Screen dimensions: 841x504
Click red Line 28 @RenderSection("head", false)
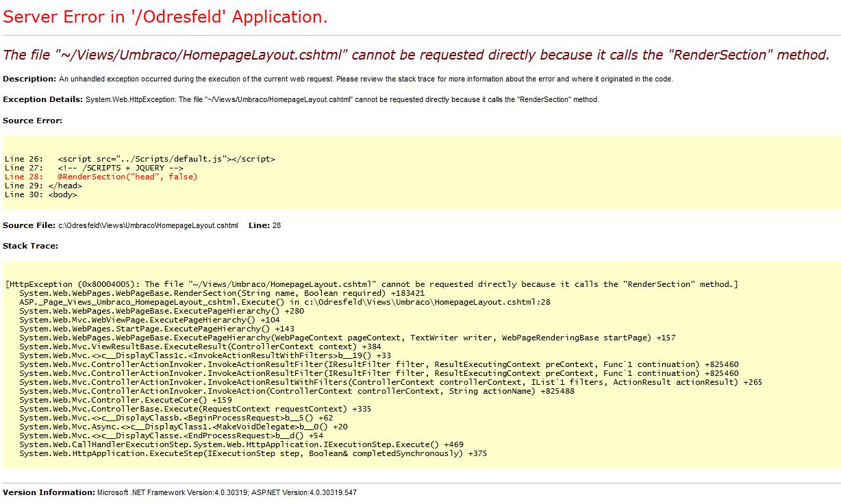(x=101, y=177)
